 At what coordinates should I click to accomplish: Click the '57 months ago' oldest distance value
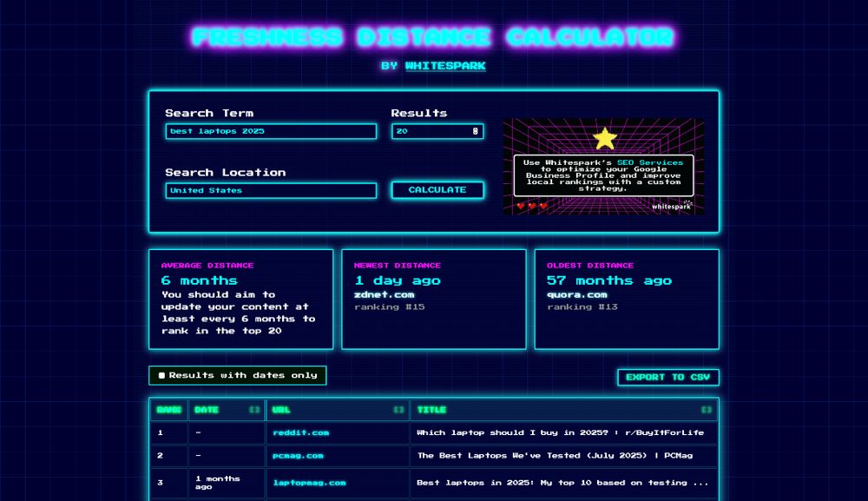(x=609, y=280)
